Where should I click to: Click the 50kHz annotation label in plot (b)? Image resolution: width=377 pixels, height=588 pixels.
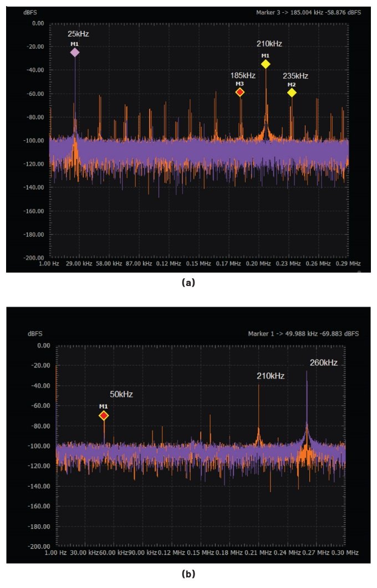pyautogui.click(x=120, y=394)
